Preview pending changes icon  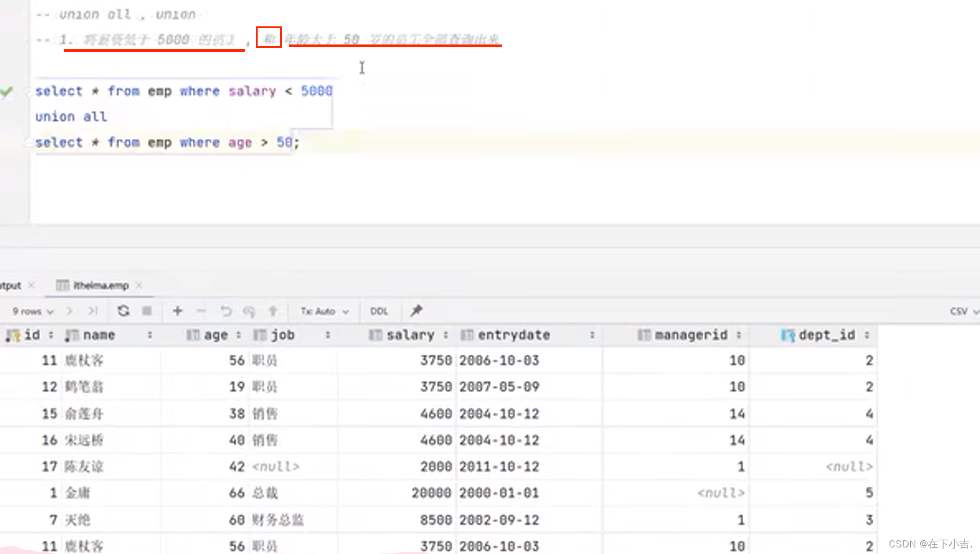(249, 311)
